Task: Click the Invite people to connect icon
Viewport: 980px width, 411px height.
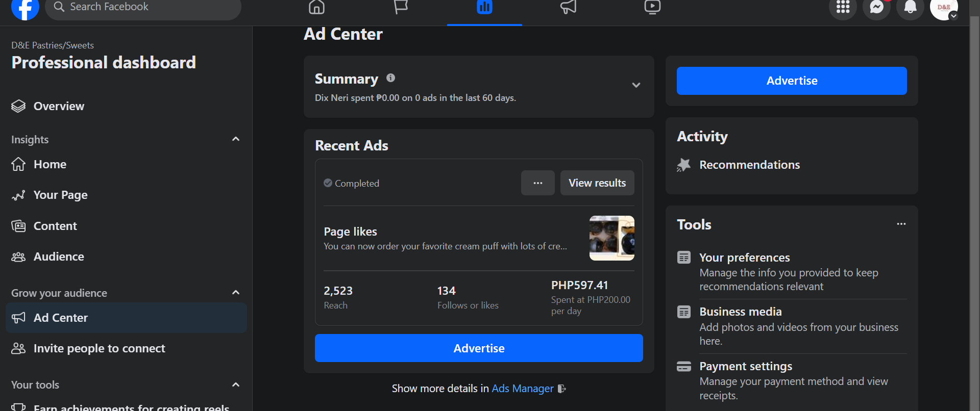Action: point(18,348)
